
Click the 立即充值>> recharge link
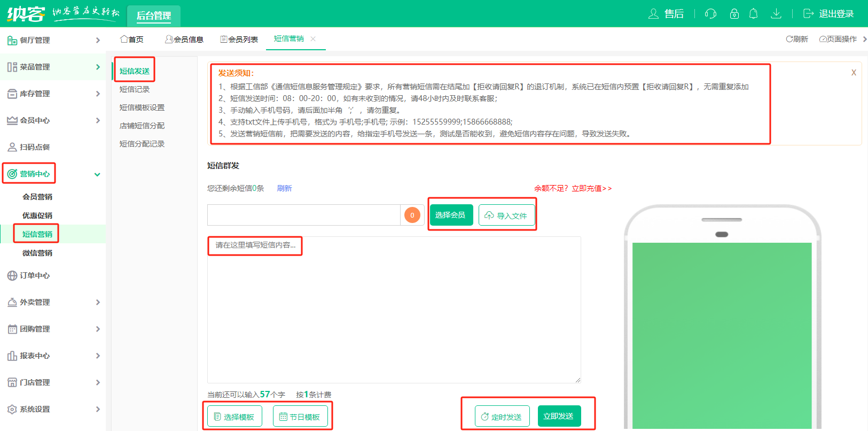[x=592, y=188]
